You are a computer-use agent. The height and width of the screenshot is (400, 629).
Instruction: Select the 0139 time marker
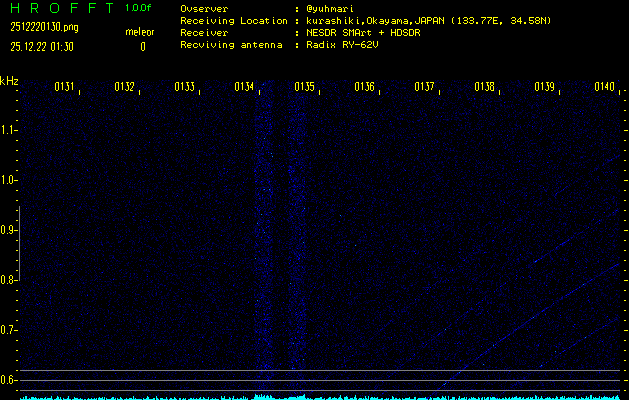pos(545,87)
